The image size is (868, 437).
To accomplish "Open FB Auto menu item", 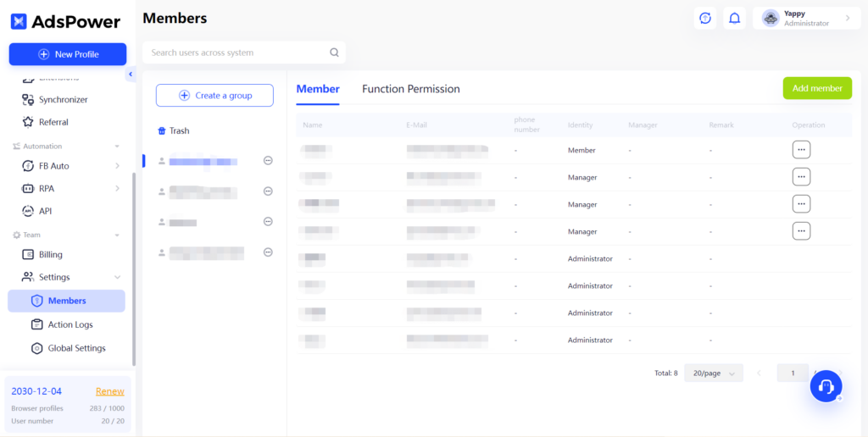I will pyautogui.click(x=53, y=165).
